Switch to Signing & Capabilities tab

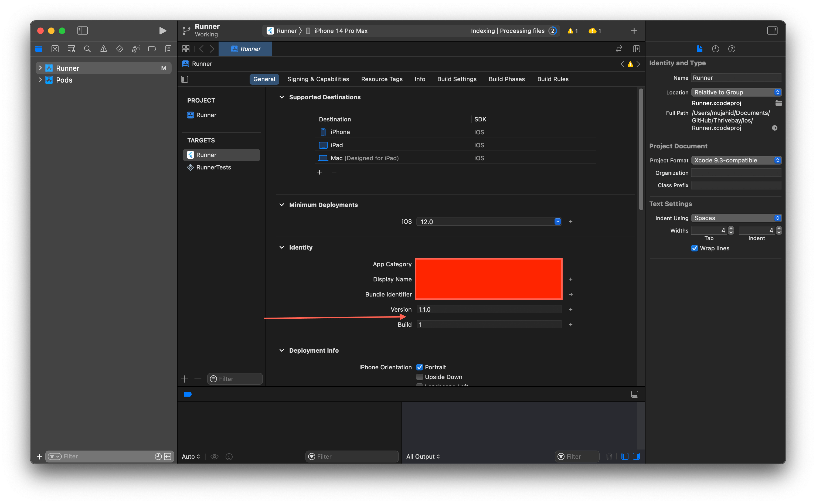pos(318,79)
